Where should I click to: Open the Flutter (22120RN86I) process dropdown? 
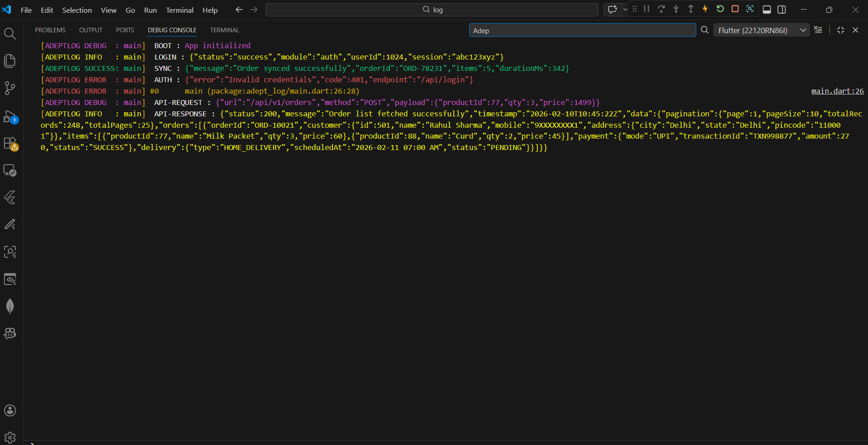coord(761,30)
